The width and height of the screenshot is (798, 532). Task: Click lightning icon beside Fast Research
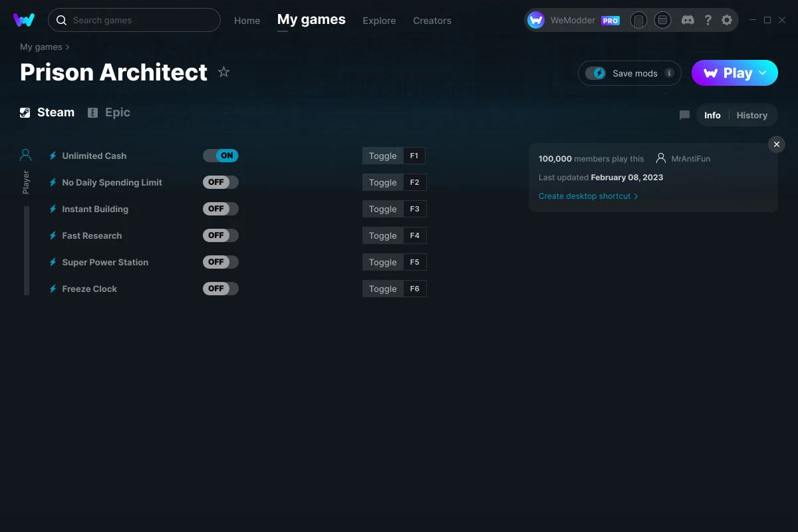[x=53, y=235]
